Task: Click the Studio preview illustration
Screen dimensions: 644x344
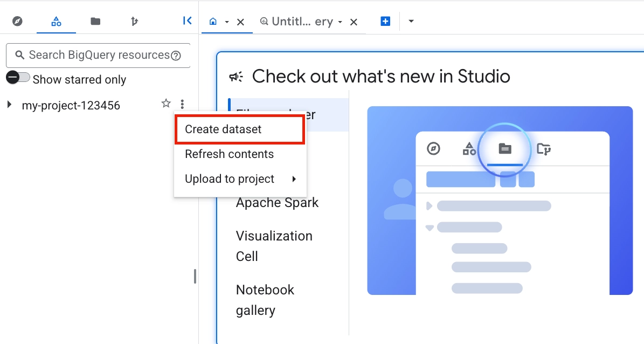Action: (x=500, y=201)
